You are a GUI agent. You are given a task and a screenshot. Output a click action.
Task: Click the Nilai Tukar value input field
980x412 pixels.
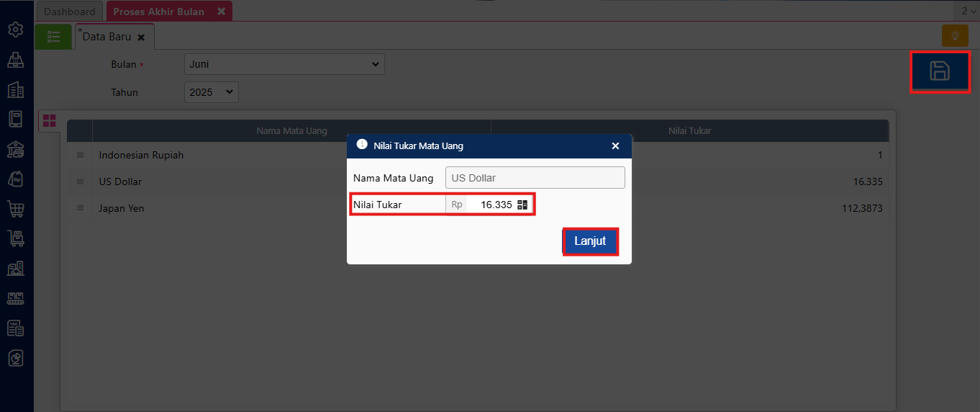tap(490, 205)
